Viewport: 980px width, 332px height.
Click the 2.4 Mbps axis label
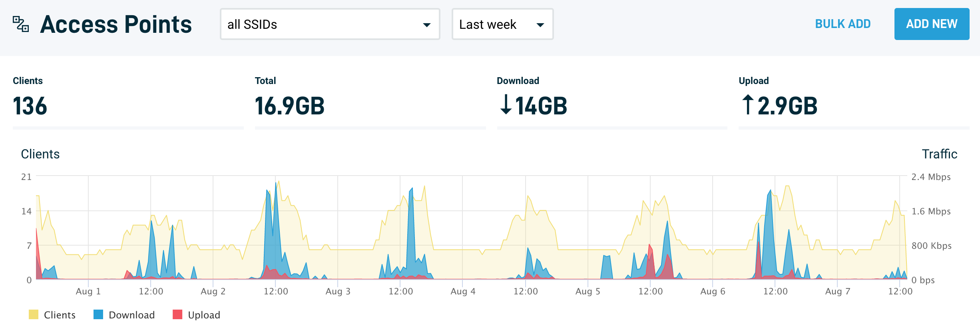(931, 177)
